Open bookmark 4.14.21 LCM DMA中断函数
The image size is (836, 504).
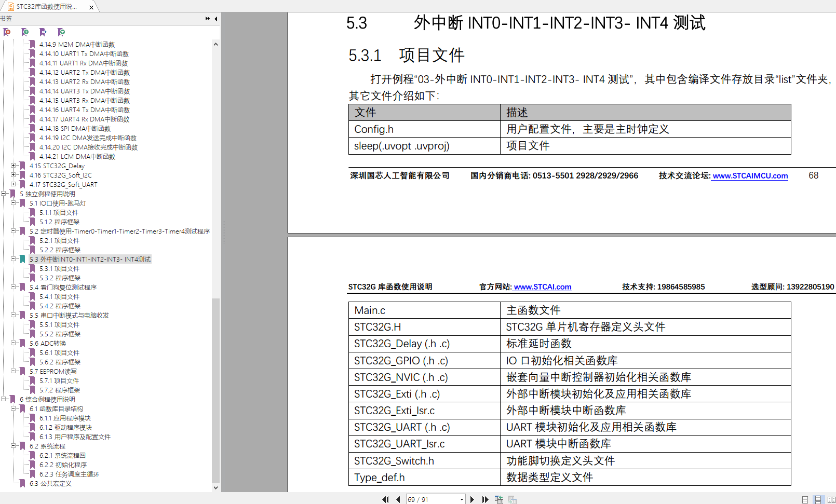coord(77,157)
